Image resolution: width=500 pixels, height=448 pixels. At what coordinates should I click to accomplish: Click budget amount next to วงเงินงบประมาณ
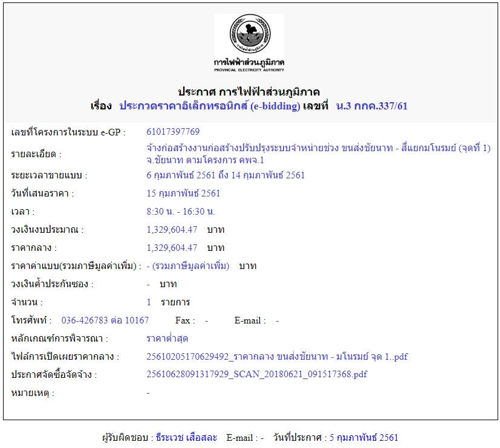pos(172,230)
